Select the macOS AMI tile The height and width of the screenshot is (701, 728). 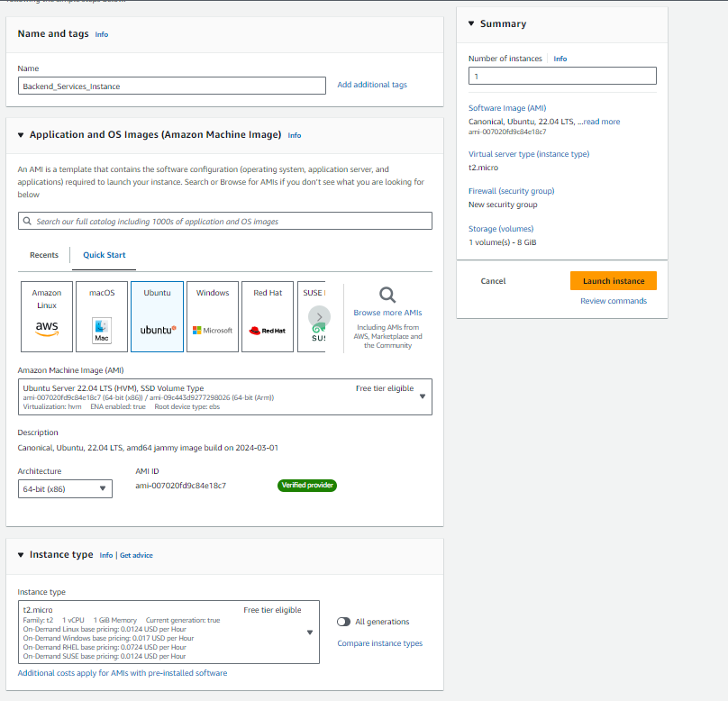(102, 316)
